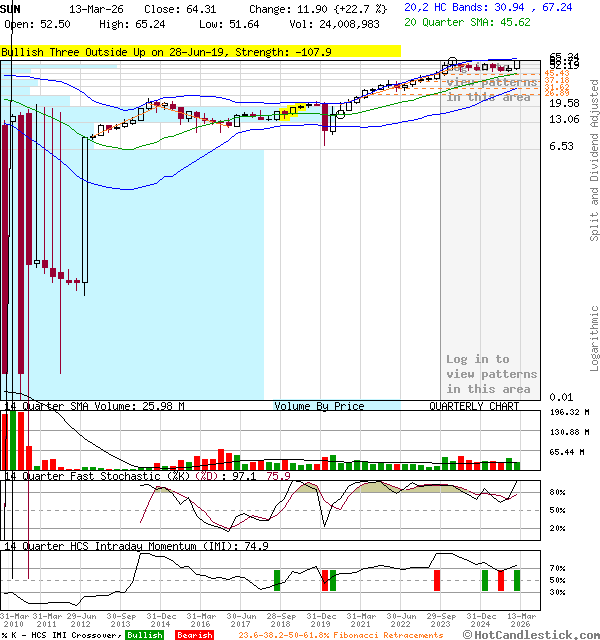Click the QUARTERLY CHART label
Image resolution: width=600 pixels, height=640 pixels.
(474, 407)
